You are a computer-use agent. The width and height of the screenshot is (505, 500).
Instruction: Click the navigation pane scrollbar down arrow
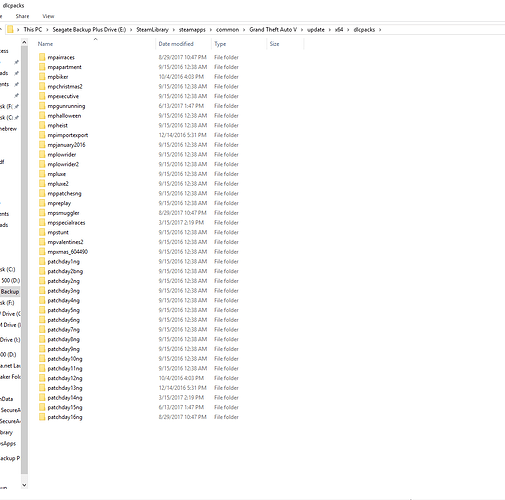tap(24, 485)
